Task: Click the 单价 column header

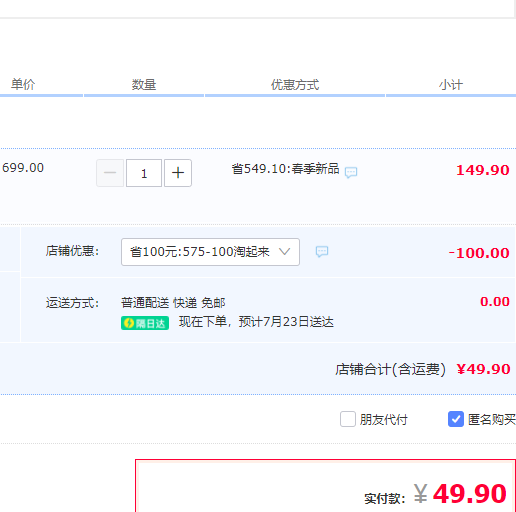Action: (x=23, y=84)
